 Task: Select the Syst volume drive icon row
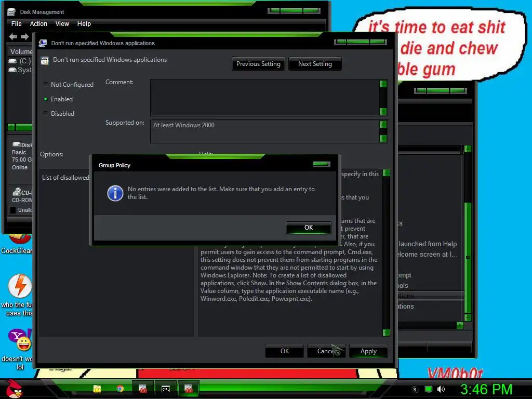pyautogui.click(x=20, y=70)
